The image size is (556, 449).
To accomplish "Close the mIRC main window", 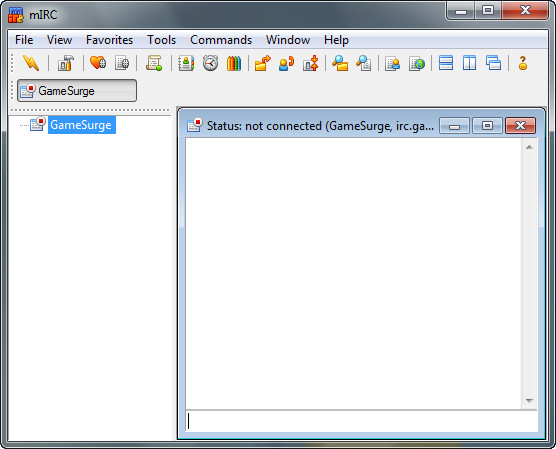I will point(525,11).
